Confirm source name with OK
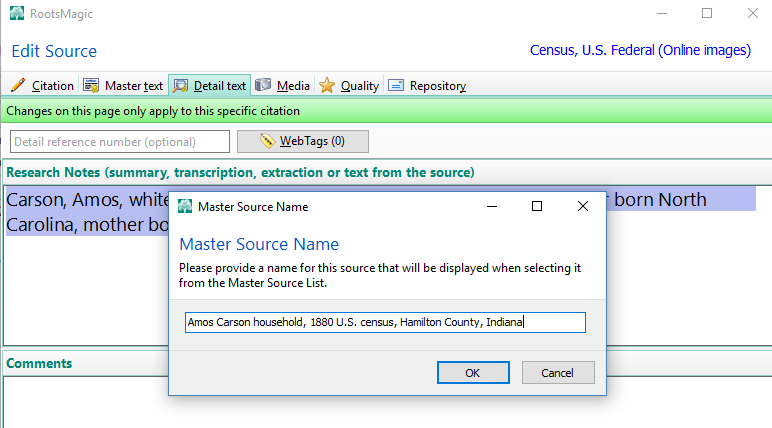 point(473,373)
